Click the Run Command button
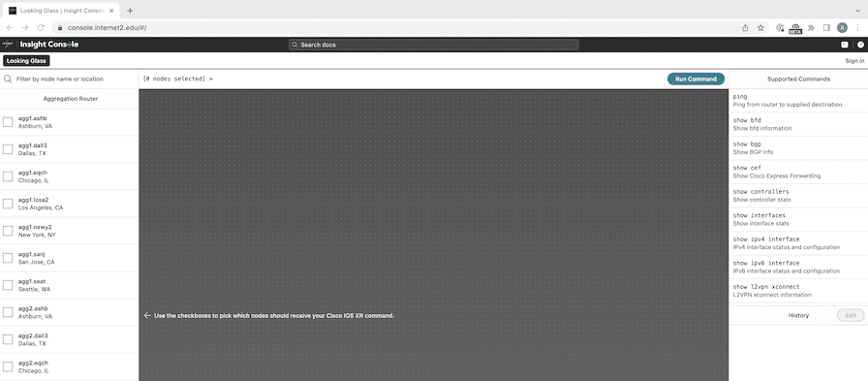The width and height of the screenshot is (868, 381). (x=696, y=79)
